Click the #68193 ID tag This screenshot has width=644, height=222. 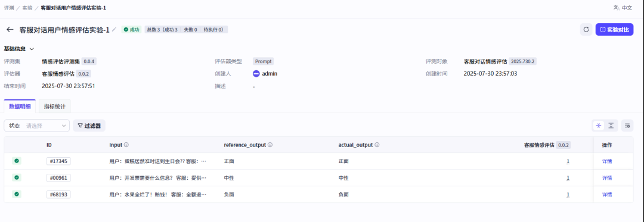pyautogui.click(x=58, y=195)
